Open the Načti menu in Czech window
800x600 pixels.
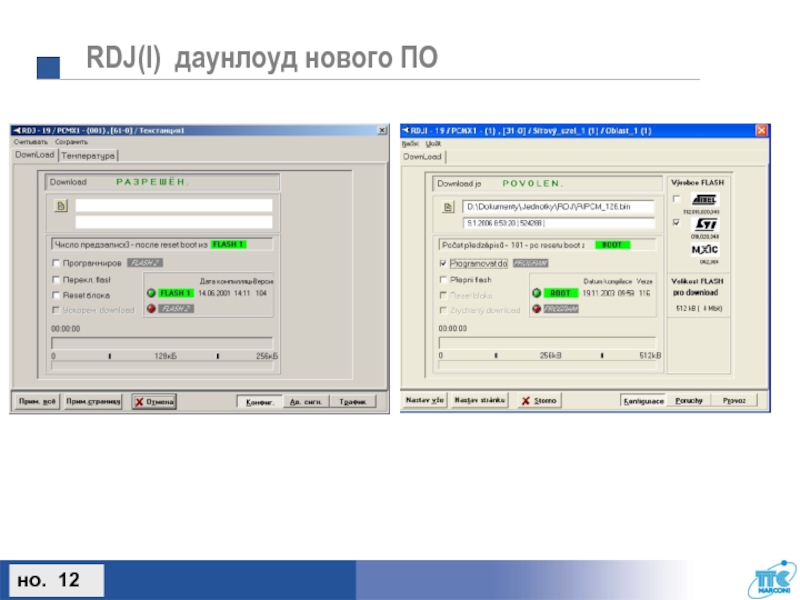click(x=410, y=144)
